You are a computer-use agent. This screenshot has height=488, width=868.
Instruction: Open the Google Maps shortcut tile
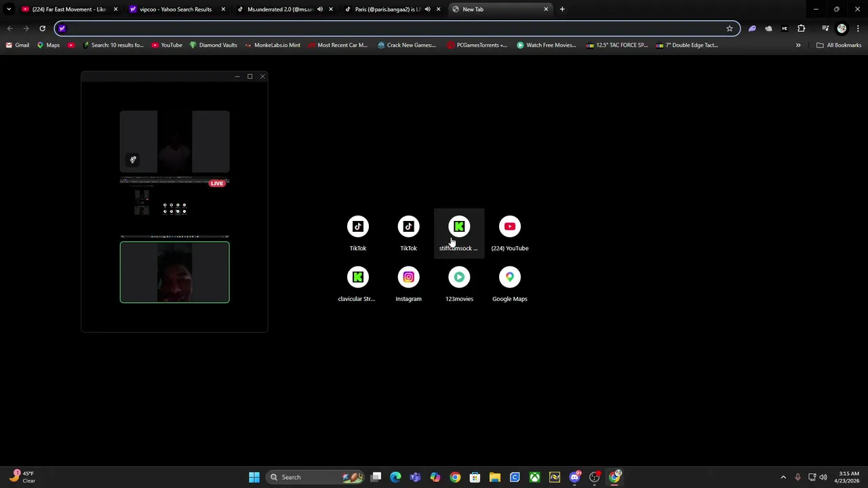tap(510, 284)
